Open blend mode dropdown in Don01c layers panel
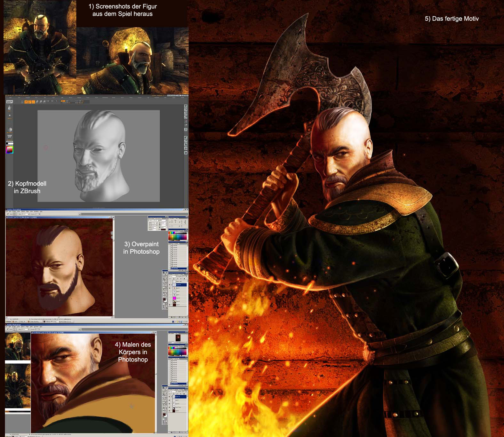Screen dimensions: 504x437 click(173, 276)
